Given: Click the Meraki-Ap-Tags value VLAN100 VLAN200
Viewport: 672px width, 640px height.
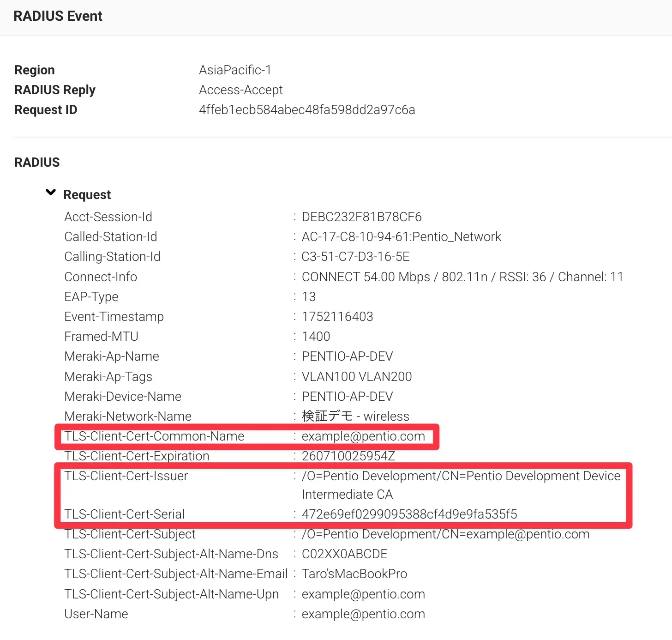Looking at the screenshot, I should (356, 377).
